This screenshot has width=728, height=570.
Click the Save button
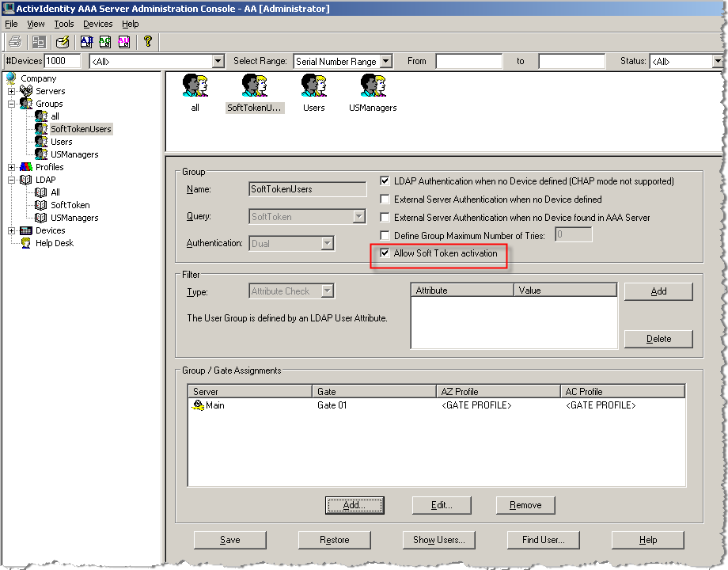click(229, 540)
